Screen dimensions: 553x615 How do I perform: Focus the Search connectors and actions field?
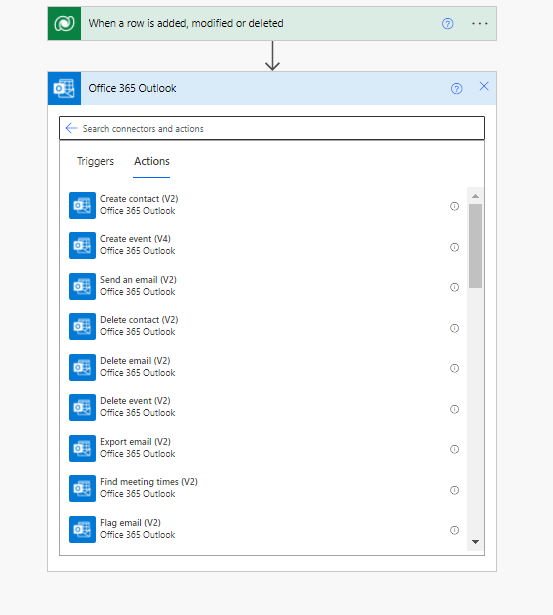(272, 128)
